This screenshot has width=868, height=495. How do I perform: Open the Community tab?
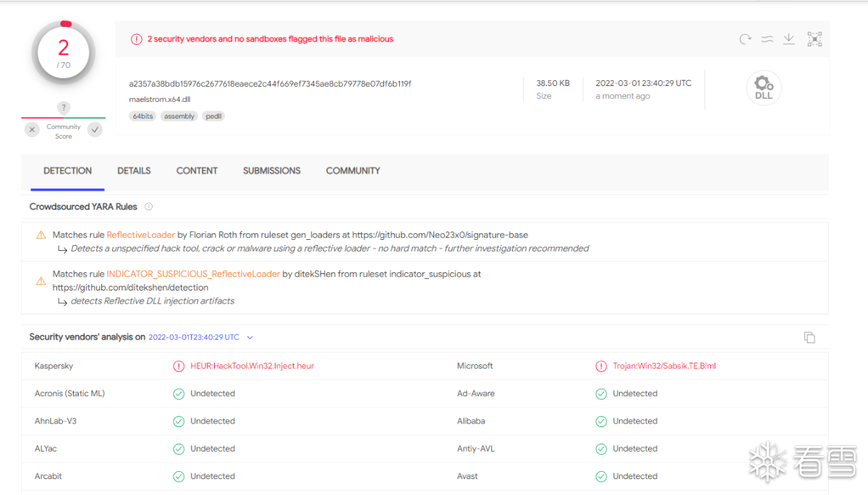click(x=353, y=171)
